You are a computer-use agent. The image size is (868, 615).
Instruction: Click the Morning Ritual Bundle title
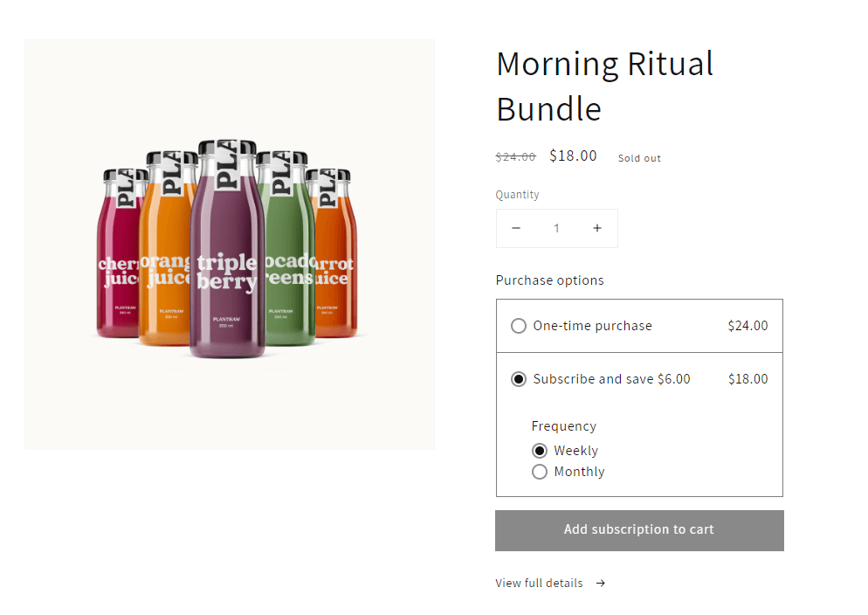[x=604, y=86]
